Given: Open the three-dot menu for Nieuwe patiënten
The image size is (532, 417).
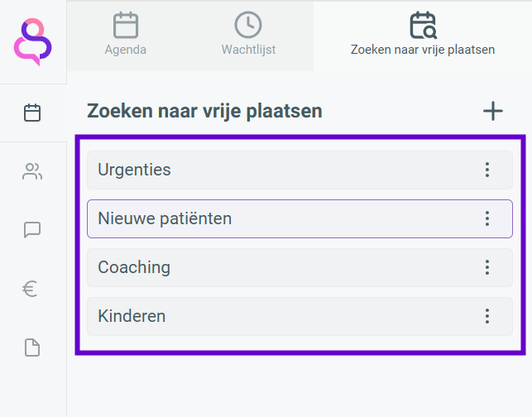Looking at the screenshot, I should [487, 218].
